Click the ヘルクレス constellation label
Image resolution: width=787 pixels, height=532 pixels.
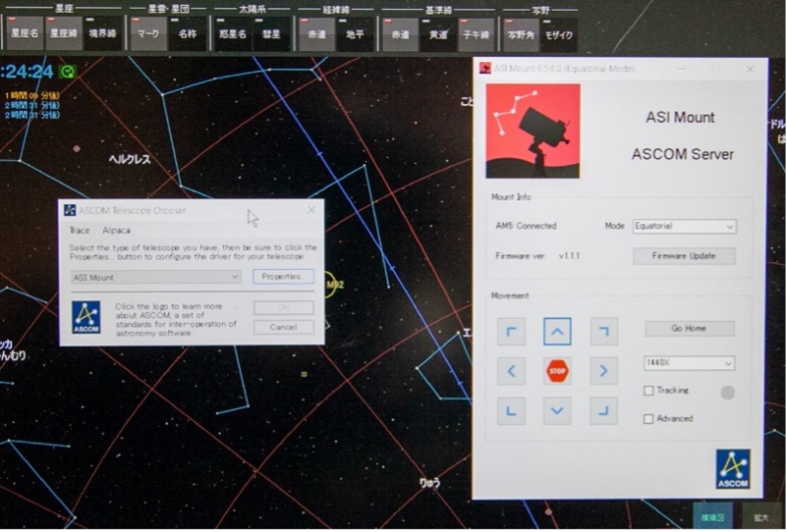pyautogui.click(x=130, y=160)
